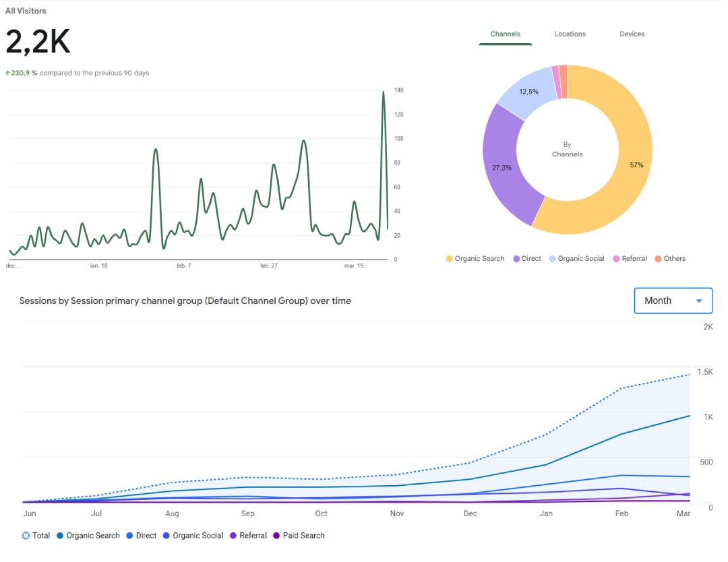Click the 'ian. 18' date axis label

98,266
